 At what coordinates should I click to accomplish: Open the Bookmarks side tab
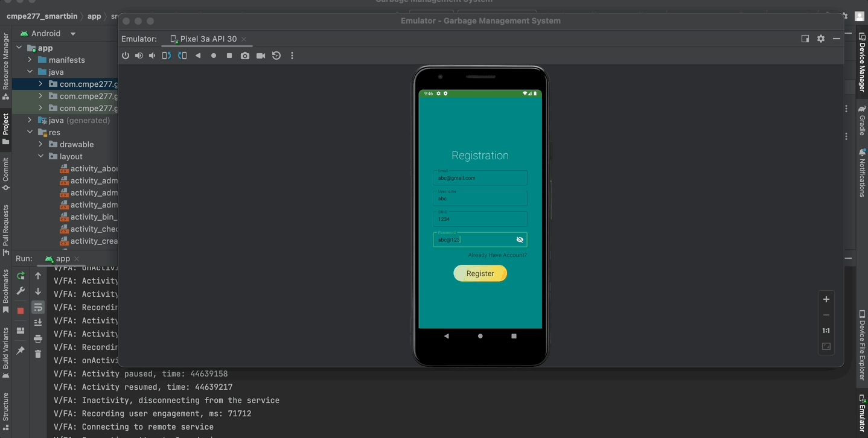pyautogui.click(x=5, y=291)
